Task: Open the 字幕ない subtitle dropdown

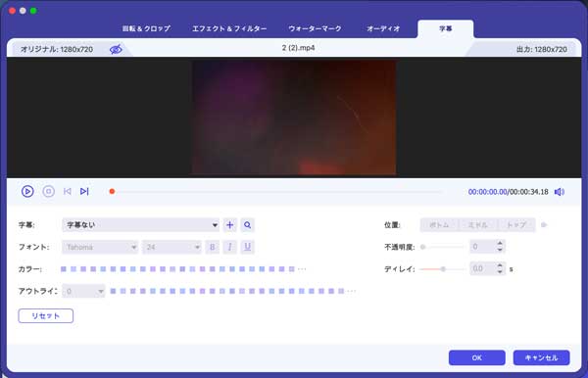Action: pyautogui.click(x=141, y=225)
